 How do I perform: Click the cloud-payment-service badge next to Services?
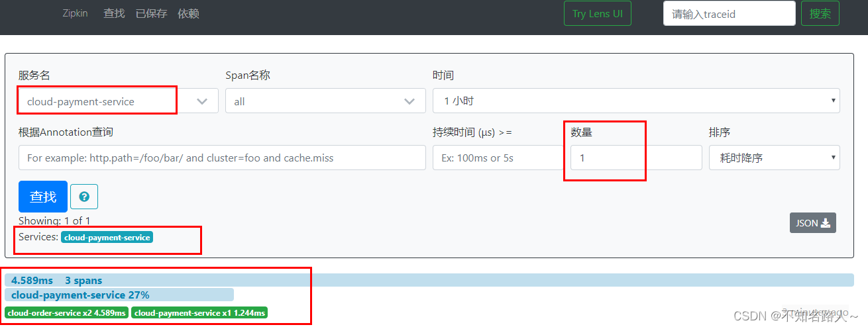(x=107, y=237)
